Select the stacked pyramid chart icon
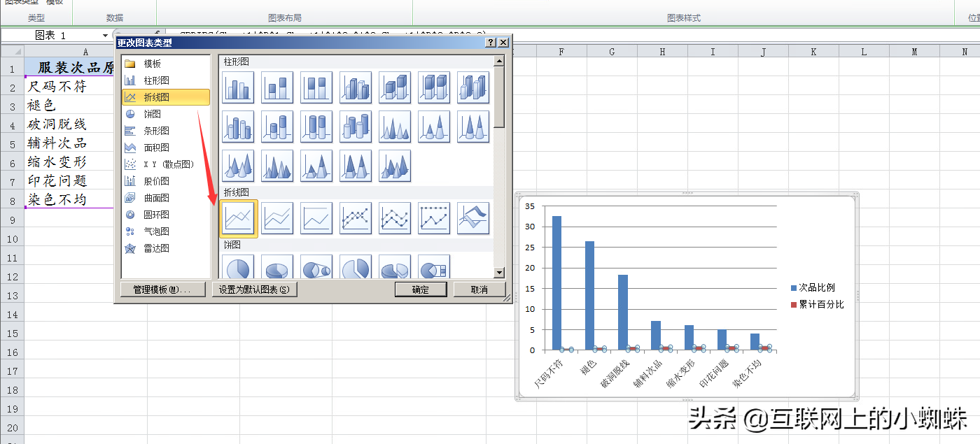 pyautogui.click(x=316, y=166)
